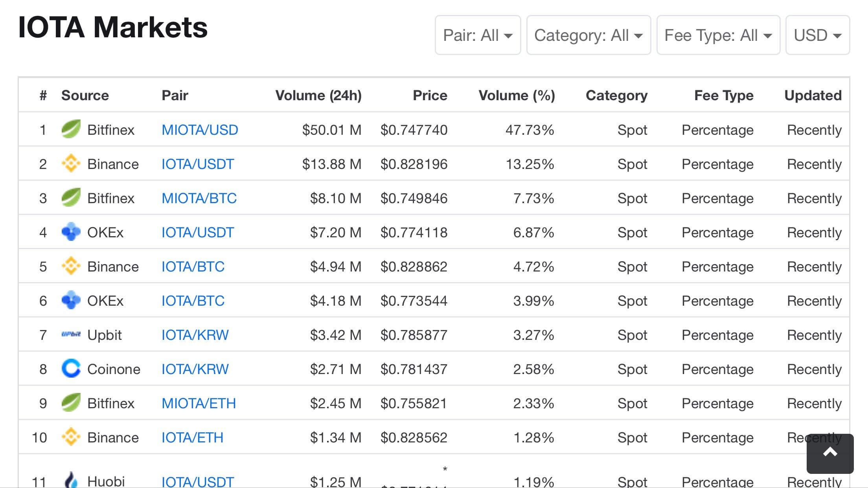Click the Huobi flame icon in row 11
Screen dimensions: 868x488
pos(71,480)
